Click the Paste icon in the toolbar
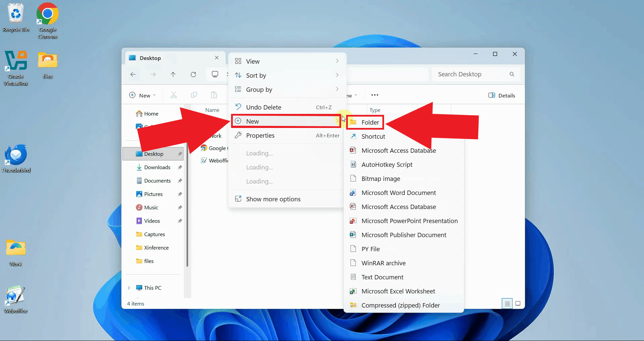Viewport: 644px width, 341px height. click(214, 95)
